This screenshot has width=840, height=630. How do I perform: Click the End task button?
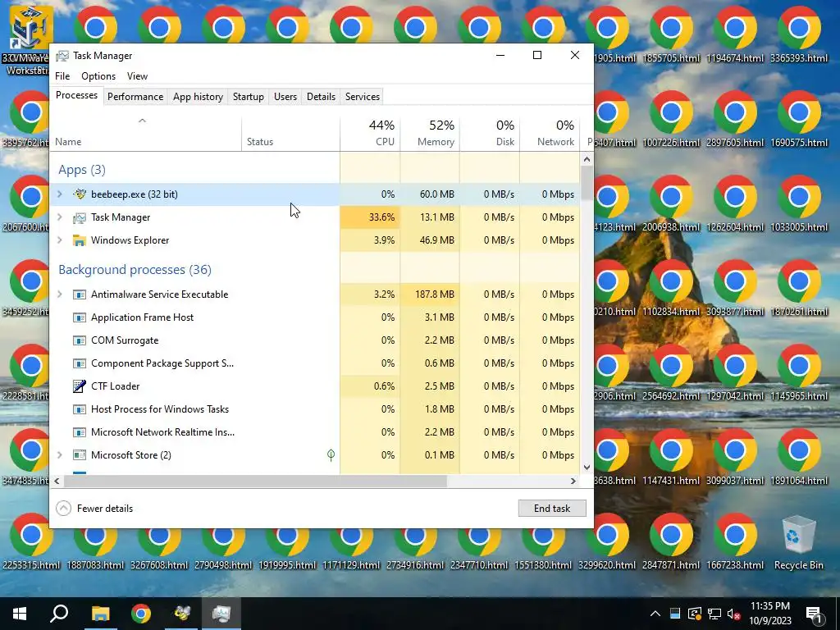click(x=552, y=509)
